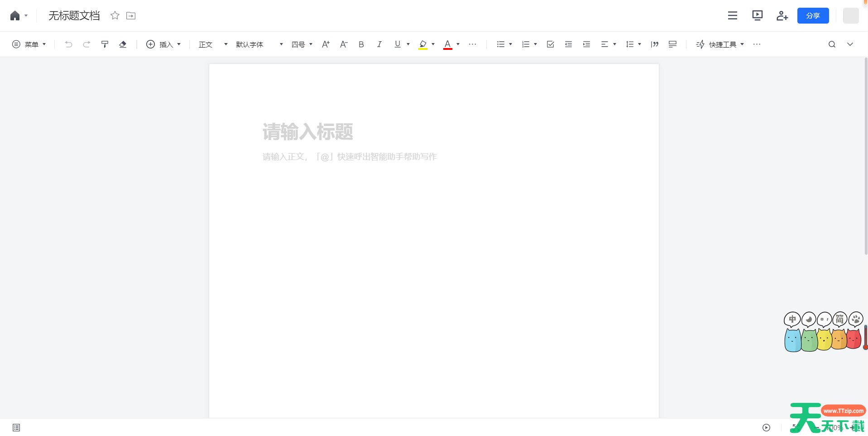The height and width of the screenshot is (436, 868).
Task: Click the clear formatting eraser icon
Action: [123, 44]
